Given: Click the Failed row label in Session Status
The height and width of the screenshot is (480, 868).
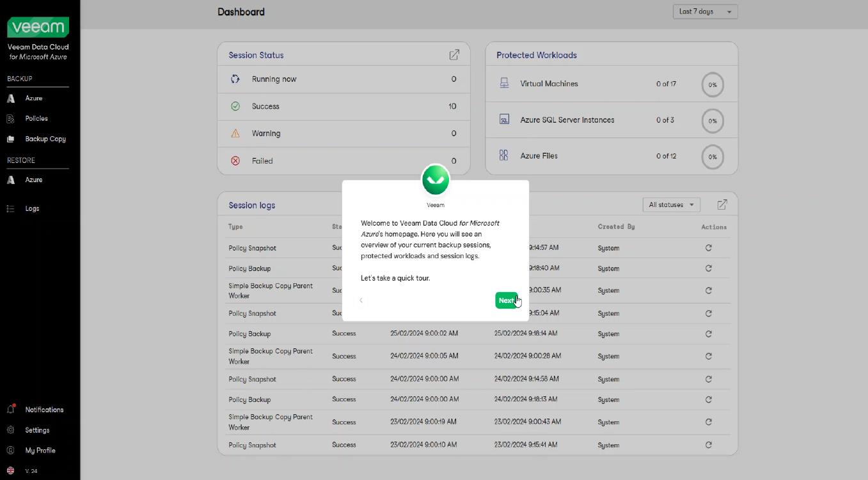Looking at the screenshot, I should click(x=262, y=161).
